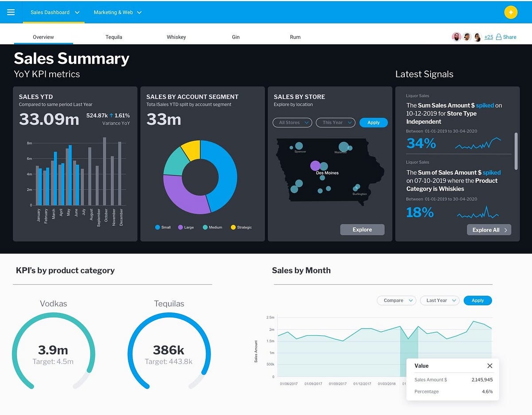
Task: Open the hamburger navigation menu
Action: tap(11, 12)
